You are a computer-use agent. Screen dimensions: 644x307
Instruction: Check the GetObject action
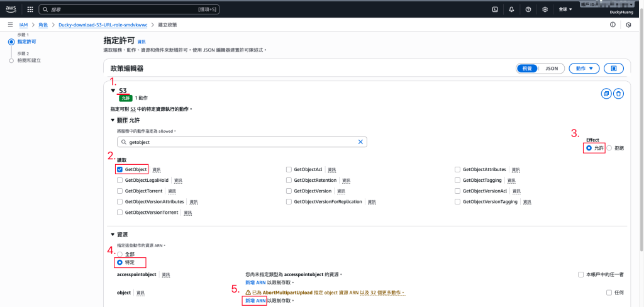coord(119,169)
